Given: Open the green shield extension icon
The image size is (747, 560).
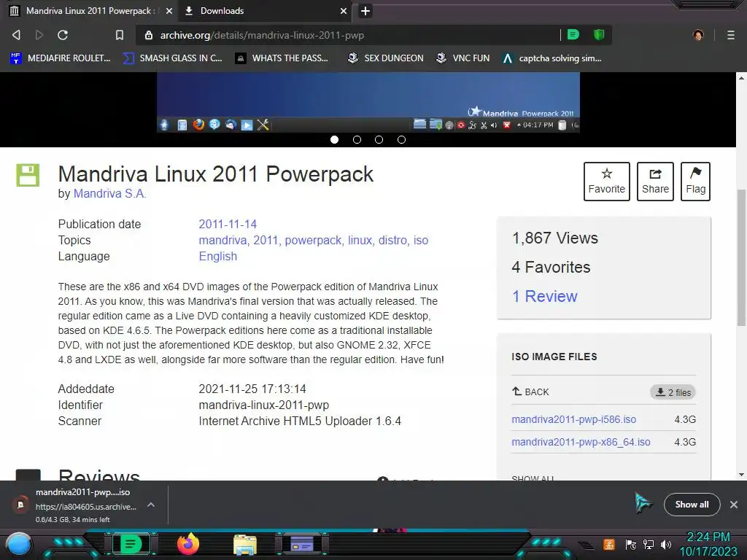Looking at the screenshot, I should (599, 34).
